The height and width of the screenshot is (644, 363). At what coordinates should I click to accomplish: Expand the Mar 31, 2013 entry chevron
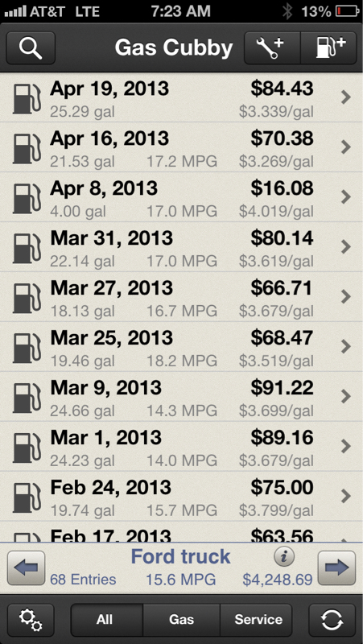(346, 247)
